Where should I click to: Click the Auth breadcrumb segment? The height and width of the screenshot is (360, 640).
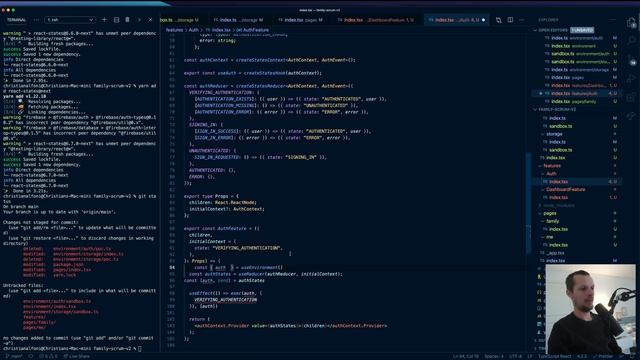[x=193, y=30]
